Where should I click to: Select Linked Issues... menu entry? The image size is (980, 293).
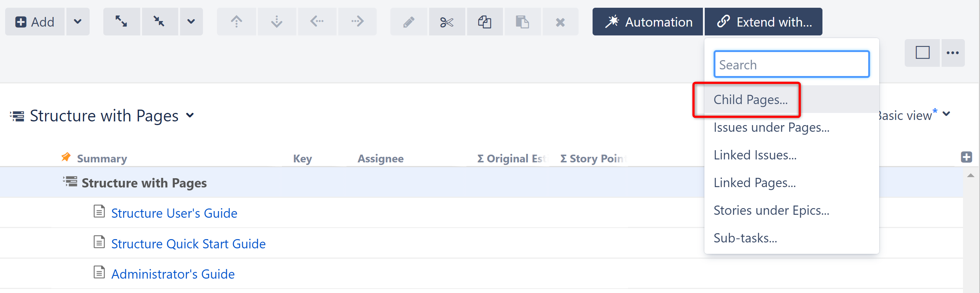tap(791, 155)
